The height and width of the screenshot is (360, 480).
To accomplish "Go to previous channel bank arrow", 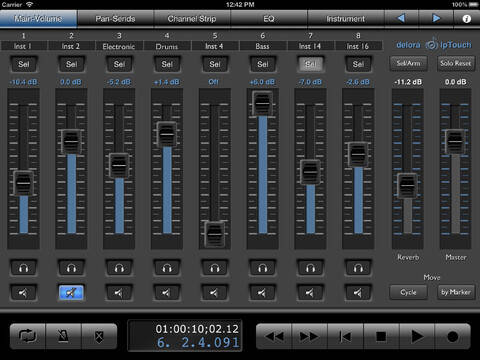I will click(402, 18).
